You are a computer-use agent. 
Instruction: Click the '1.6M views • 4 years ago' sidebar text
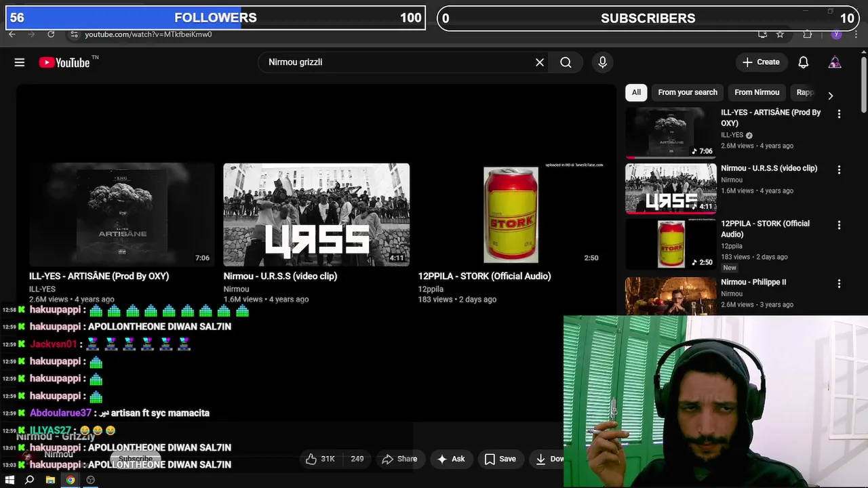pos(757,190)
